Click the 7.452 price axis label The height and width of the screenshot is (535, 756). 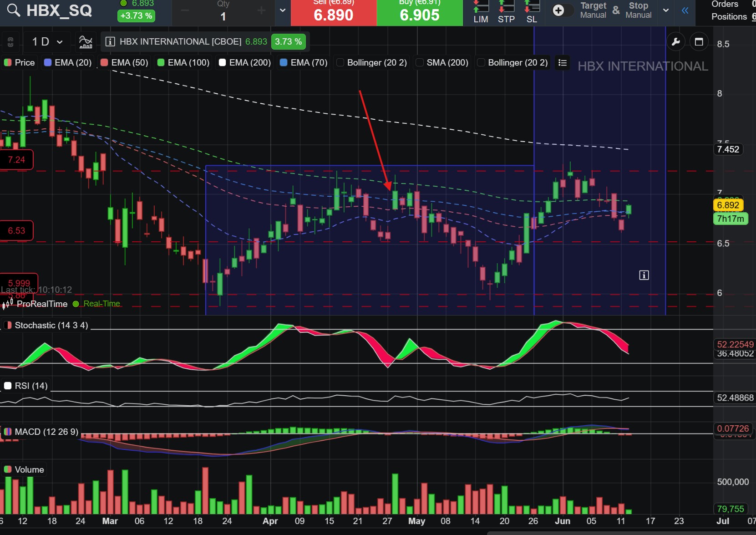tap(728, 149)
